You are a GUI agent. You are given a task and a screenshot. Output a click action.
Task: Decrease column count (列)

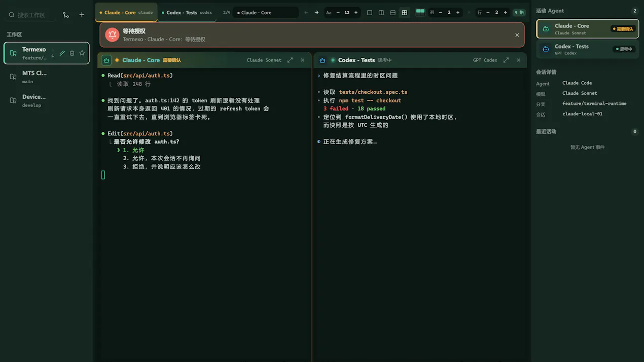click(440, 12)
